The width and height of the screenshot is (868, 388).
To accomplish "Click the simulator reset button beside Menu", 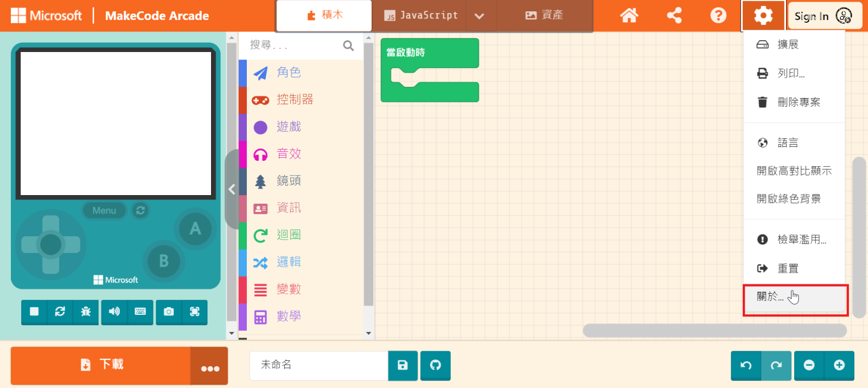I will (x=141, y=210).
